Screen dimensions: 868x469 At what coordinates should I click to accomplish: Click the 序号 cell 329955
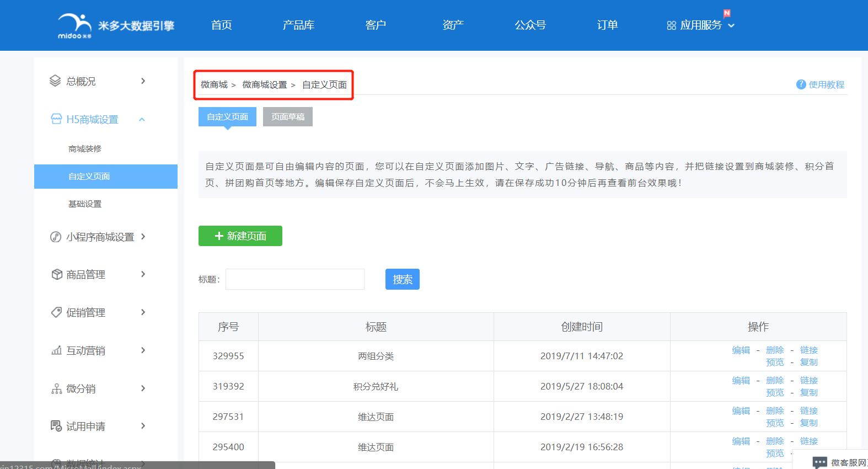click(x=228, y=356)
